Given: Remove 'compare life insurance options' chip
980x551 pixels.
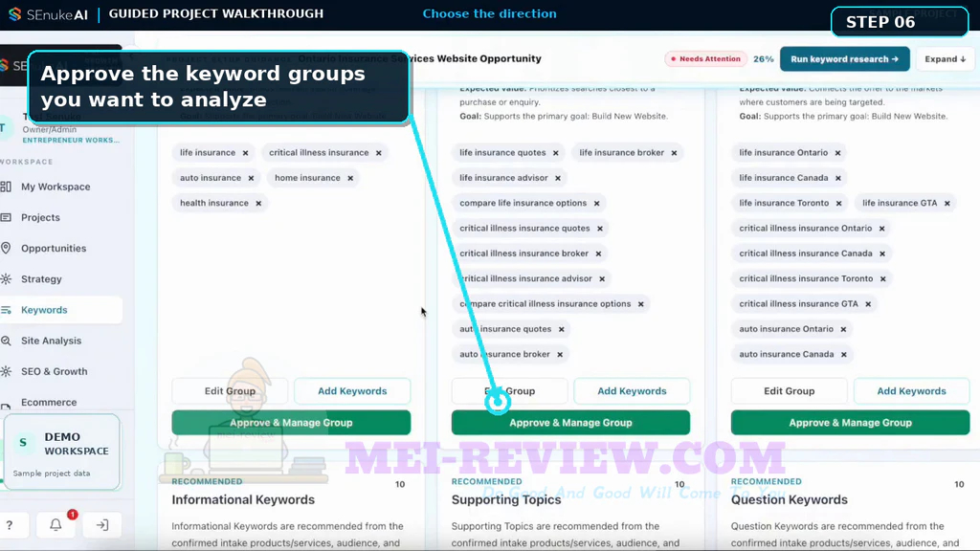Looking at the screenshot, I should click(x=597, y=203).
